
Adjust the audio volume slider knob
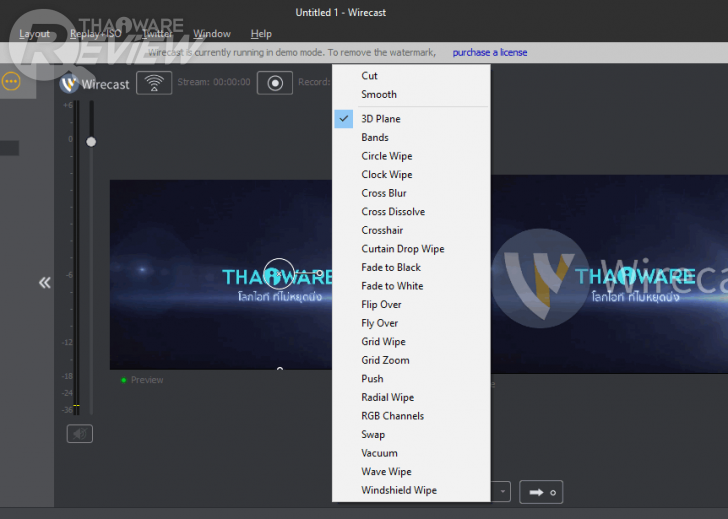(91, 142)
